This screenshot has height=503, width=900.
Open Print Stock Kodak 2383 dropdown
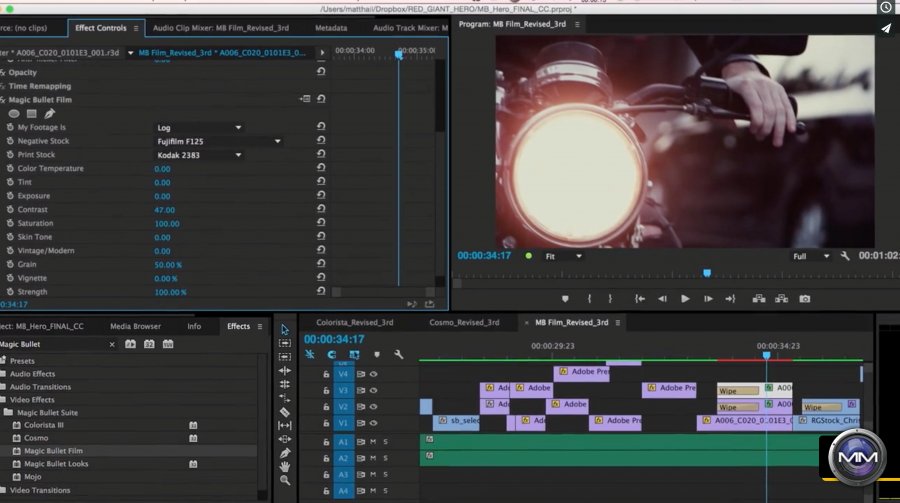(x=199, y=155)
